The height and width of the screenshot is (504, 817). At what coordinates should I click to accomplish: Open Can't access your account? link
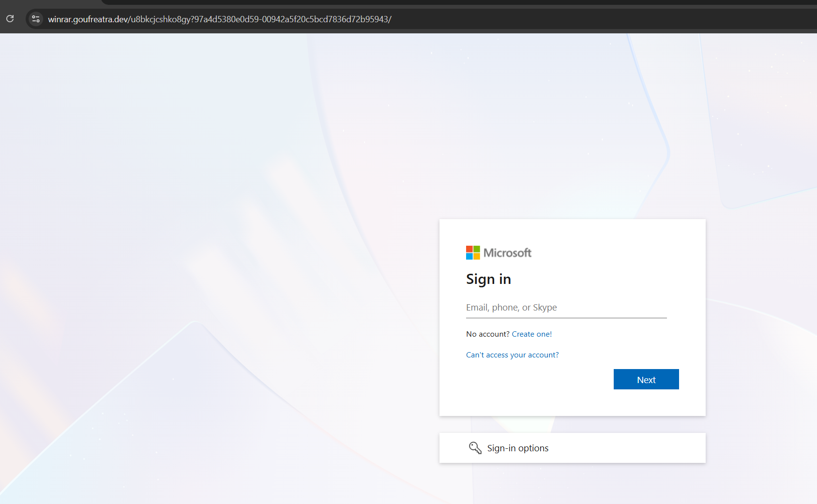(x=513, y=355)
